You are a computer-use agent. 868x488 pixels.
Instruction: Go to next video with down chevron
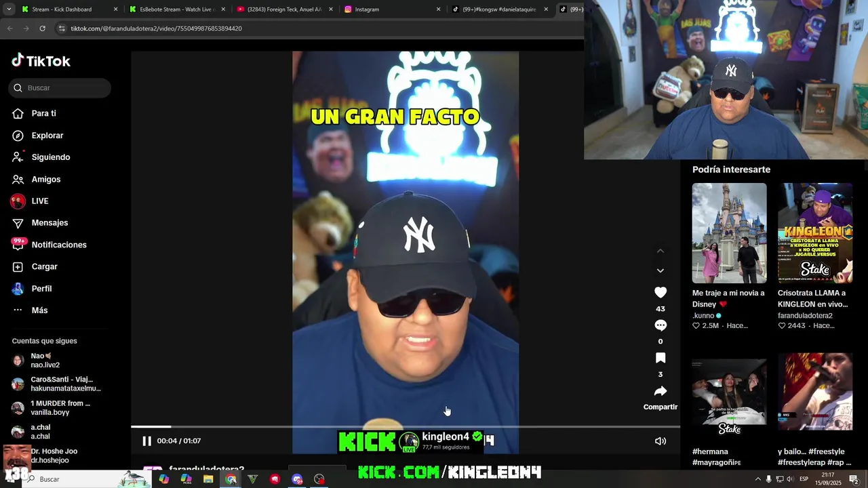[660, 270]
